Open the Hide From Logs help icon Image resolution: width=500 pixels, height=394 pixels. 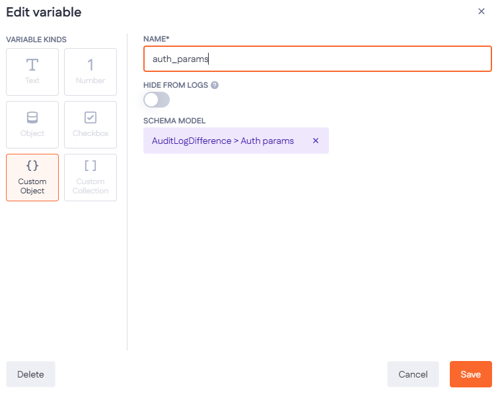point(215,85)
